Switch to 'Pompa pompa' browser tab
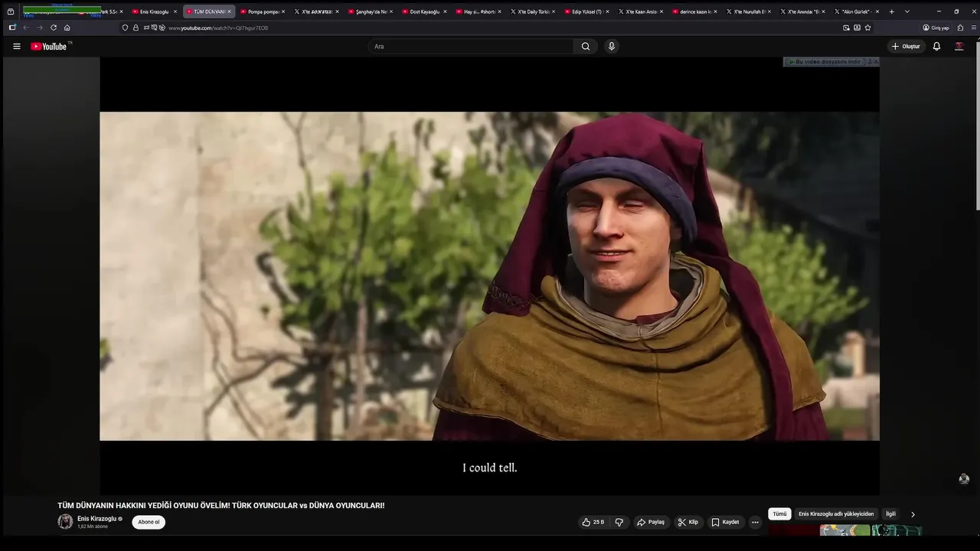The width and height of the screenshot is (980, 551). [263, 11]
